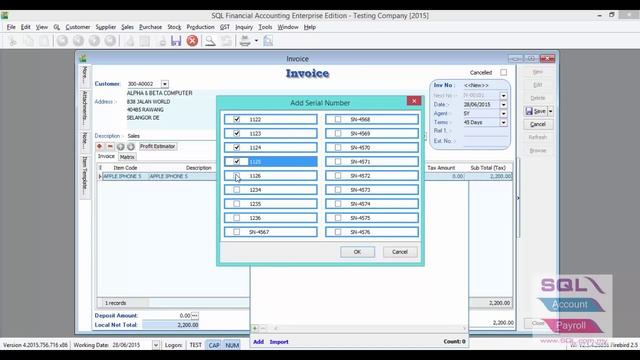Click the Invoice window icon
Screen dimensions: 640x360
pos(83,58)
